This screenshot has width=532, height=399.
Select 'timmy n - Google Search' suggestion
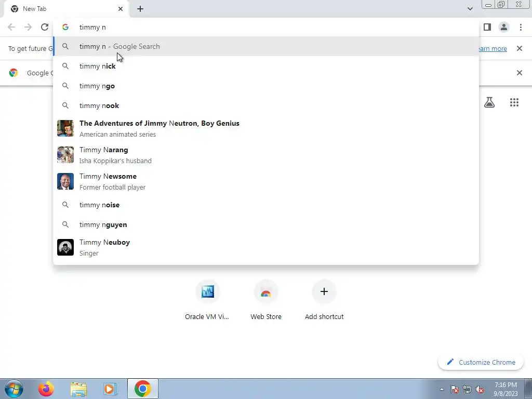pos(266,46)
